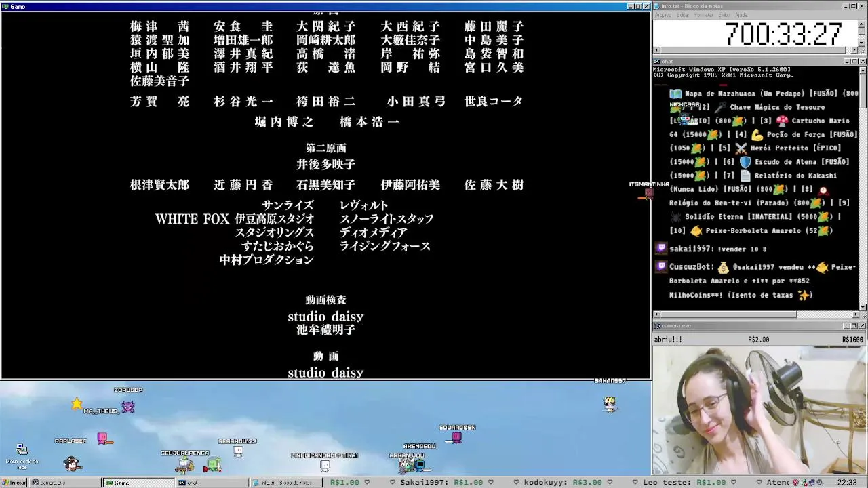Click the red shield tray icon

point(795,483)
